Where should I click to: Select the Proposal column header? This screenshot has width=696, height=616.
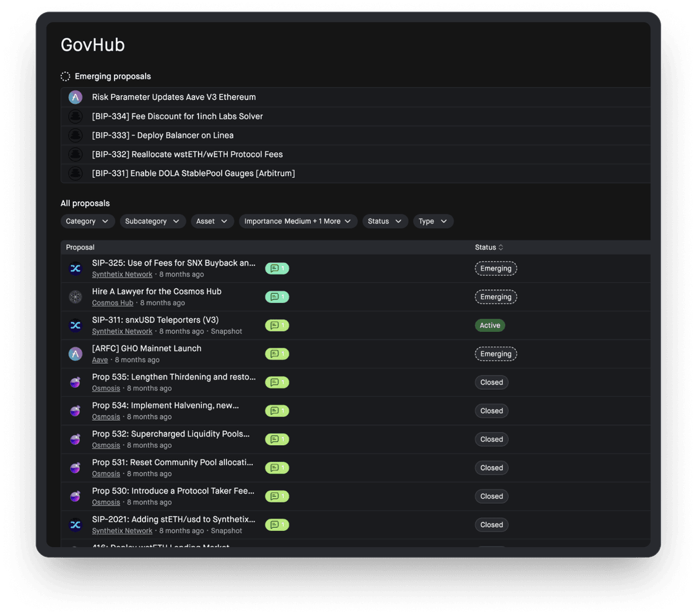(x=79, y=247)
